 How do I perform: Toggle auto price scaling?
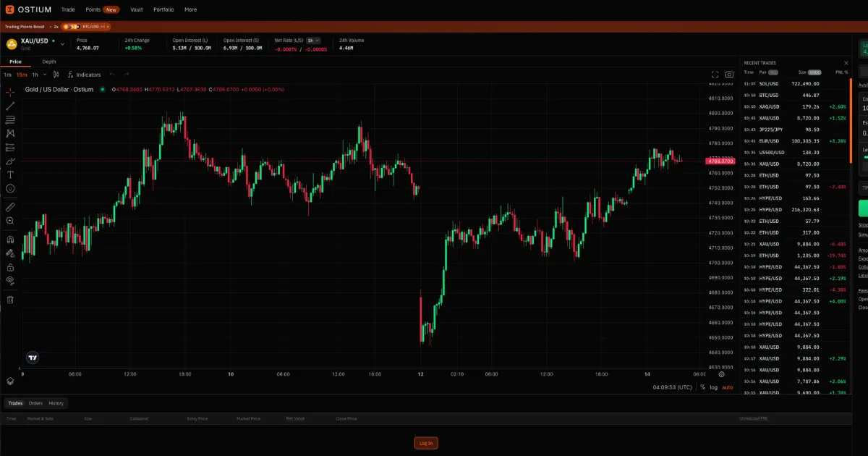728,387
